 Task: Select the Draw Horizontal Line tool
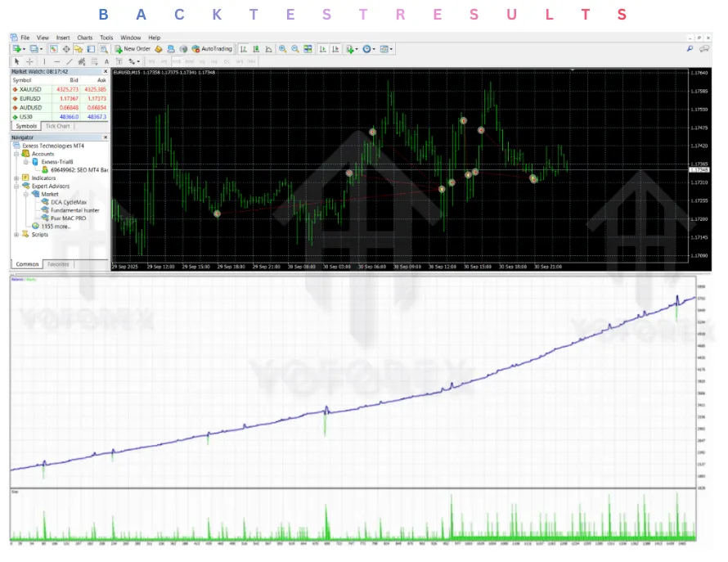[56, 61]
